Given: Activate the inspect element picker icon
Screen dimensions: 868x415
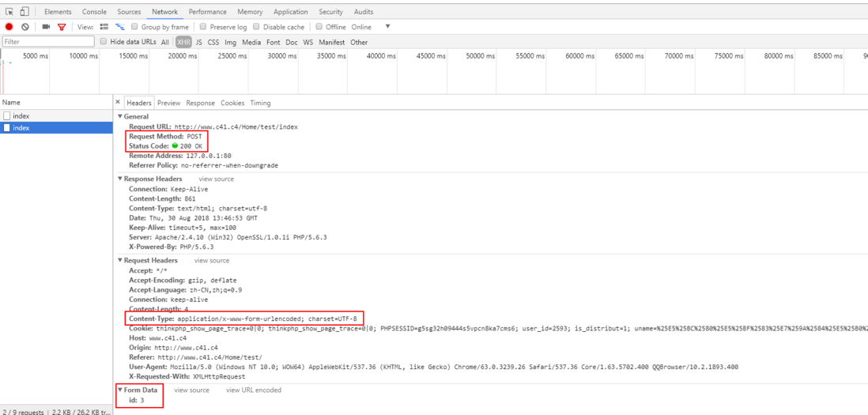Looking at the screenshot, I should click(x=9, y=12).
